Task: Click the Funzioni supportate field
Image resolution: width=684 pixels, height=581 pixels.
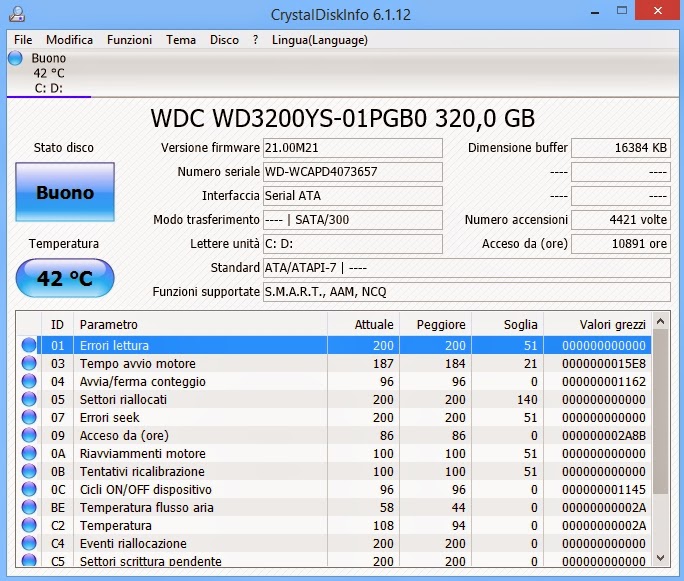Action: tap(467, 292)
